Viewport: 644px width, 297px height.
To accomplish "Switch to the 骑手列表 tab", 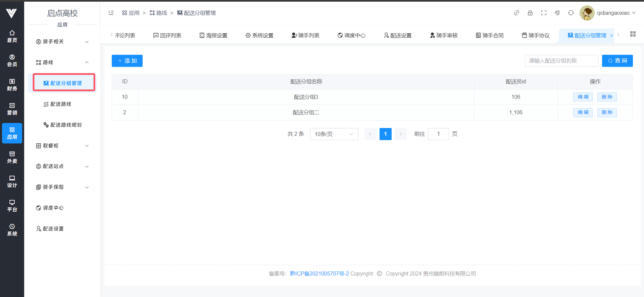I will 306,35.
